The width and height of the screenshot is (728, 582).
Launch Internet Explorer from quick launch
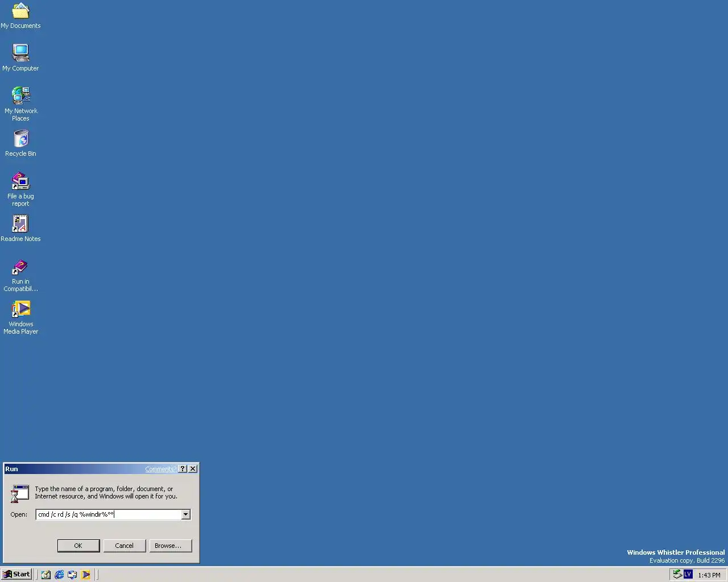tap(59, 575)
